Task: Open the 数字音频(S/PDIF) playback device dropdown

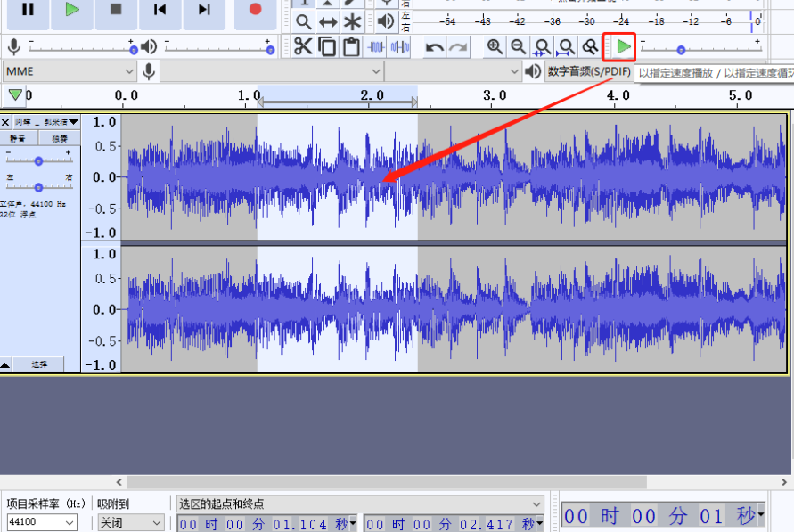Action: (588, 71)
